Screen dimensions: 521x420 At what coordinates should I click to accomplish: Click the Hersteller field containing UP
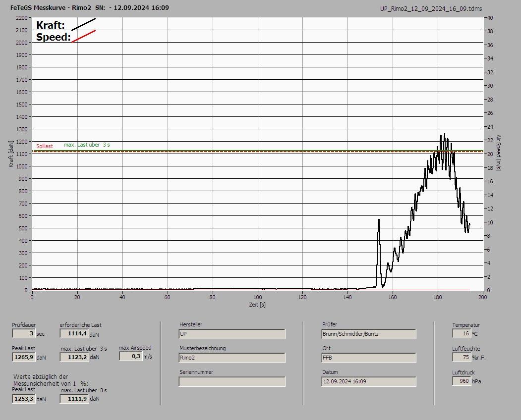click(x=232, y=334)
